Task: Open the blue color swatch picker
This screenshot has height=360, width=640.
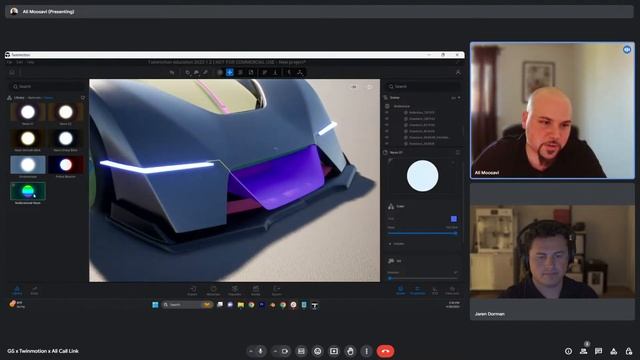Action: [x=454, y=219]
